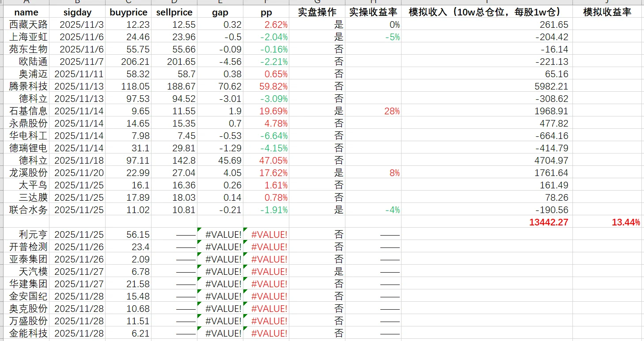Click the "模拟收益率" header cell
Viewport: 644px width, 341px height.
(x=608, y=12)
